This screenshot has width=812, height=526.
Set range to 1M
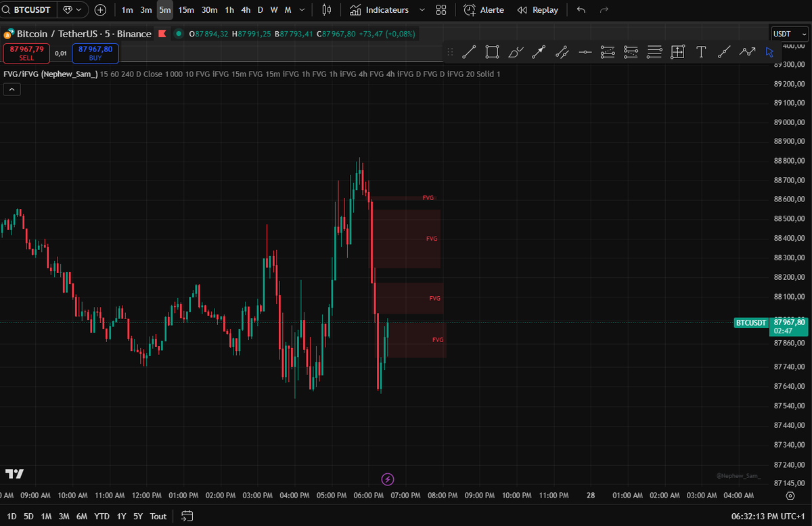pos(46,516)
